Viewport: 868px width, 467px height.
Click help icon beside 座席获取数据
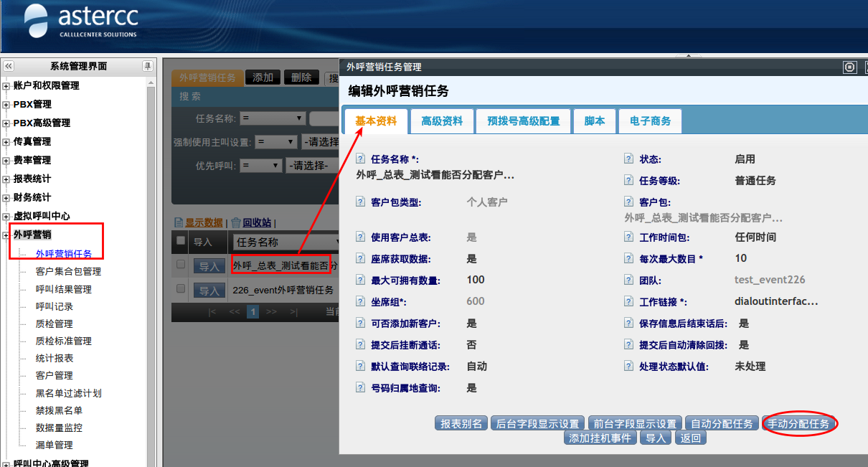pyautogui.click(x=361, y=259)
